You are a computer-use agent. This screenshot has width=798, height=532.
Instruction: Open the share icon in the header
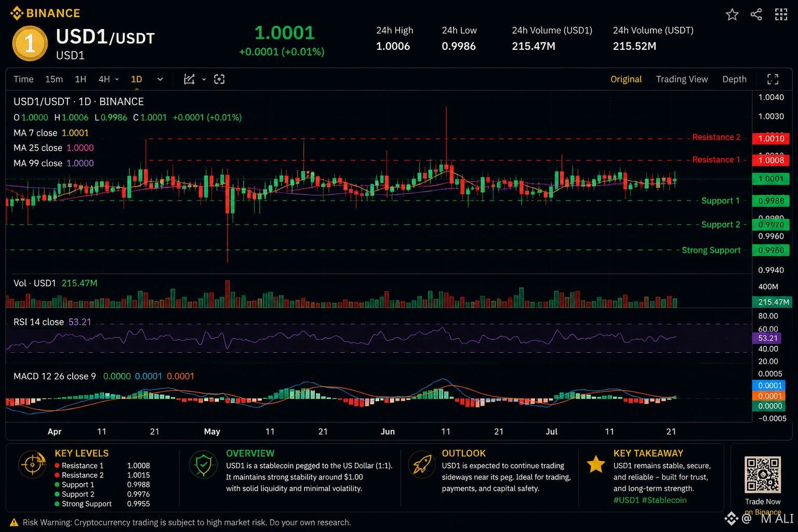[756, 15]
